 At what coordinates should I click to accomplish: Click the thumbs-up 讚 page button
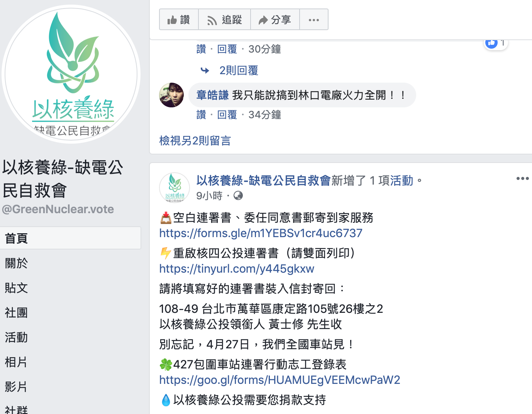coord(179,19)
